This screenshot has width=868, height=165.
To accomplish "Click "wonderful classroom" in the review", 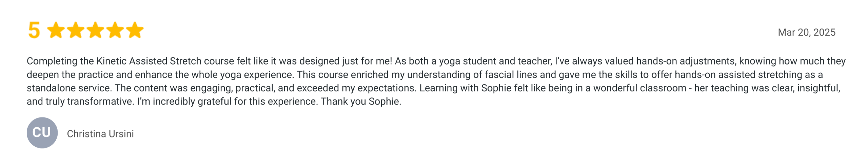I will coord(640,88).
